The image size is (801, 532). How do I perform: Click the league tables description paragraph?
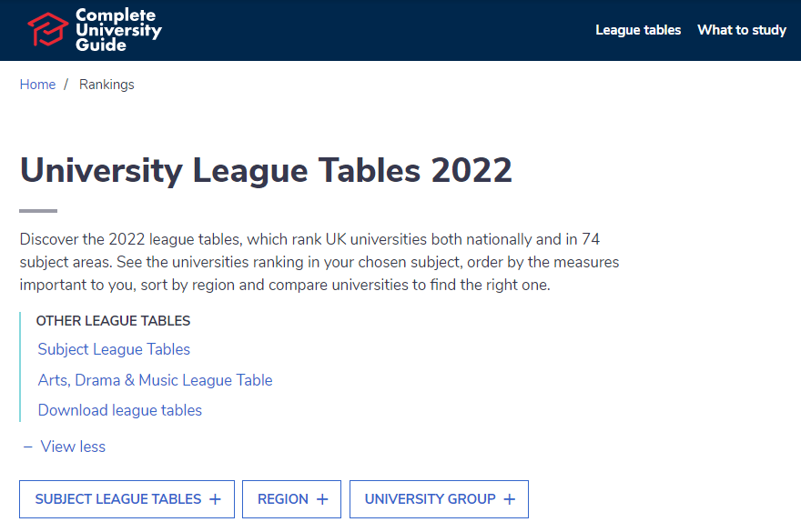[x=319, y=262]
